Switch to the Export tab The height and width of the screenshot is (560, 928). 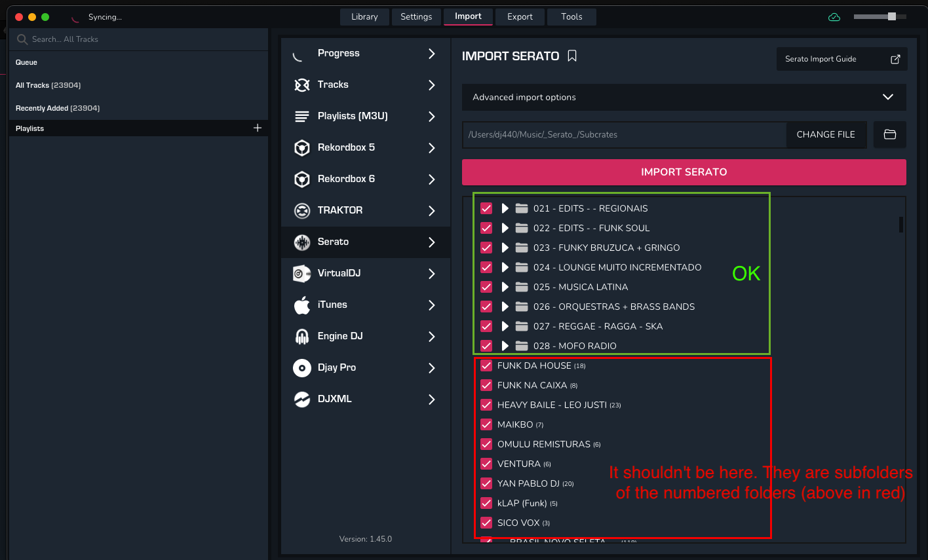coord(520,17)
